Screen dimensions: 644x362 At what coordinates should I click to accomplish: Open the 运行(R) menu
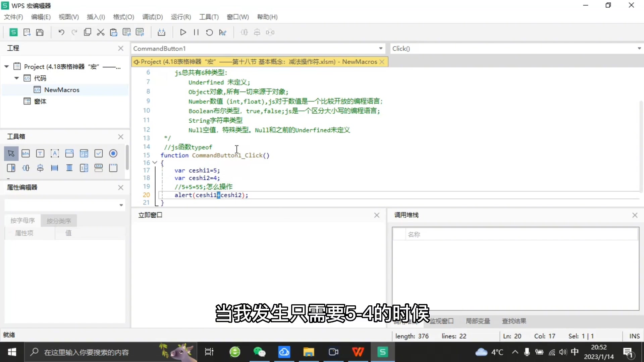click(181, 17)
